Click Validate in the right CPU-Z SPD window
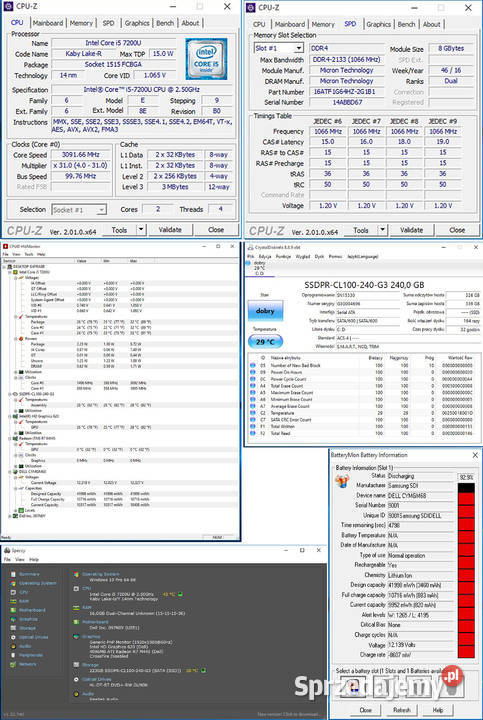Screen dimensions: 483x720 pyautogui.click(x=411, y=230)
